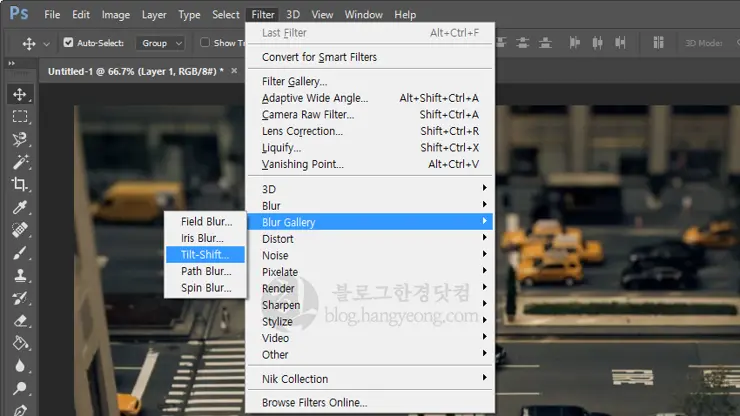Choose the Eyedropper tool
The width and height of the screenshot is (740, 416).
tap(20, 207)
